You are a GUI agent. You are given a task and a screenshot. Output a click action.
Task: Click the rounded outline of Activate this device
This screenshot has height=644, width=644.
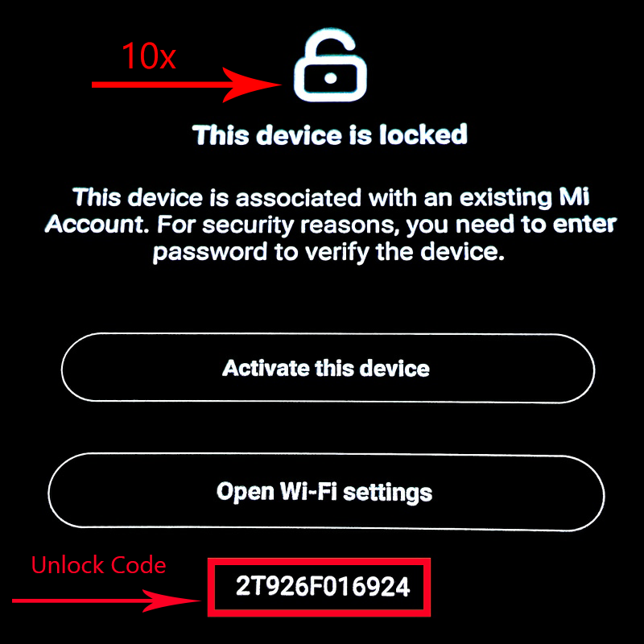pos(328,334)
